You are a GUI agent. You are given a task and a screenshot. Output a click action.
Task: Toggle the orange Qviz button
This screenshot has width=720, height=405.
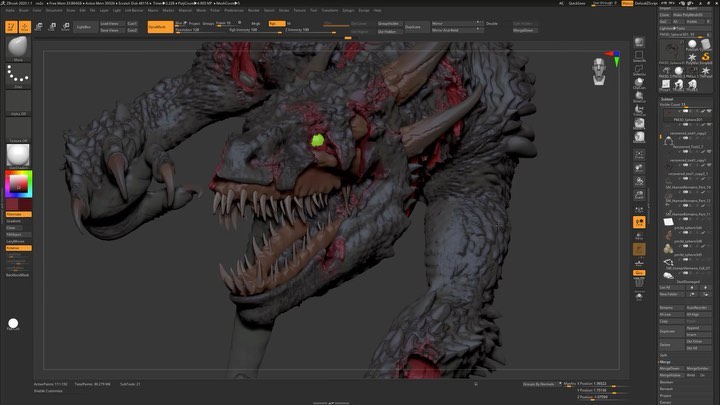(x=639, y=273)
